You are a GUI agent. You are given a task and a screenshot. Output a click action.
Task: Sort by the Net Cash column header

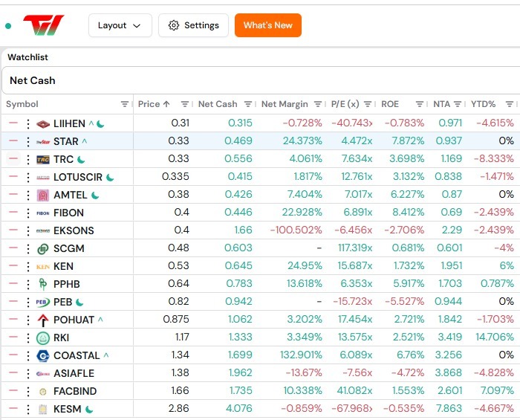pyautogui.click(x=218, y=104)
